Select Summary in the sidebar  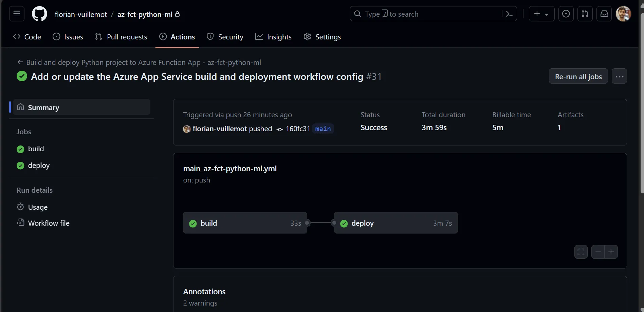click(x=81, y=107)
